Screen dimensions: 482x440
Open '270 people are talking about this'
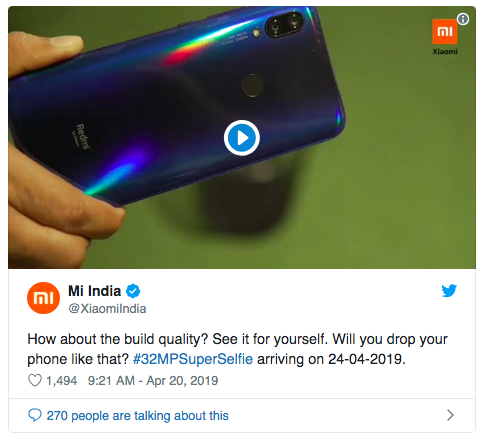[x=138, y=416]
